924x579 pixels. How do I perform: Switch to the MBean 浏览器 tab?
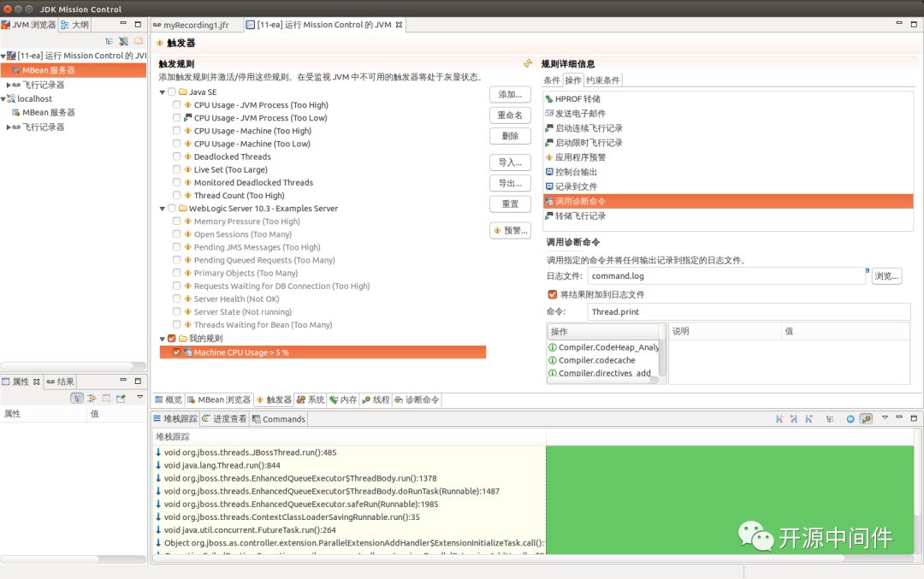point(219,399)
